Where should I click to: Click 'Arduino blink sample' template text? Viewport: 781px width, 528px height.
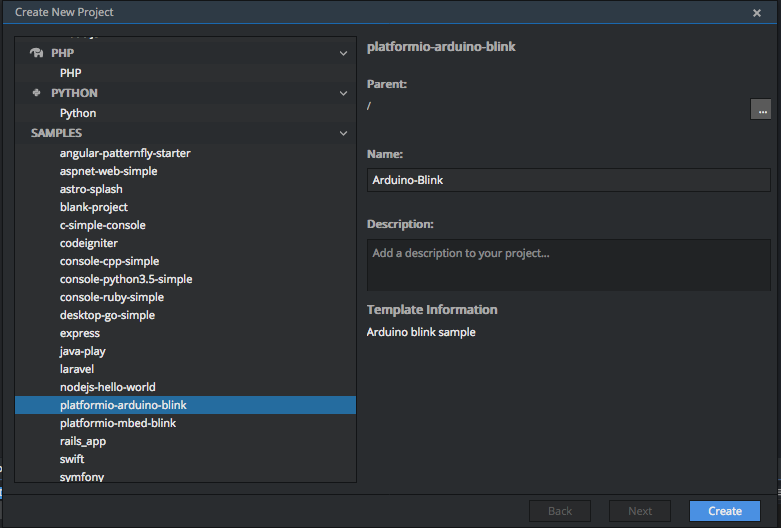click(x=421, y=332)
